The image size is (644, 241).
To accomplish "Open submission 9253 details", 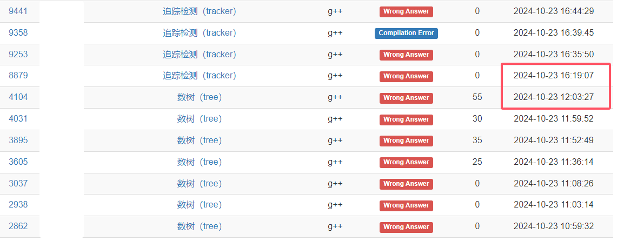I will click(x=18, y=54).
